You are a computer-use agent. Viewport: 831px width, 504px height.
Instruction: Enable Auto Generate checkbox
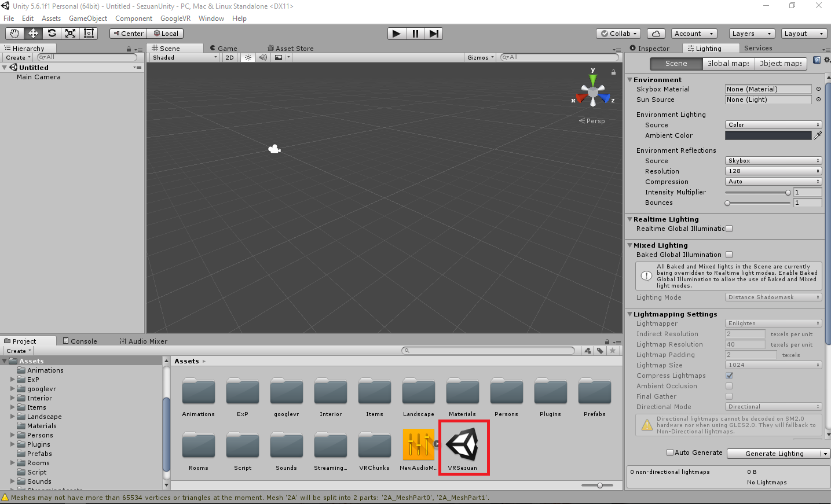pyautogui.click(x=670, y=453)
